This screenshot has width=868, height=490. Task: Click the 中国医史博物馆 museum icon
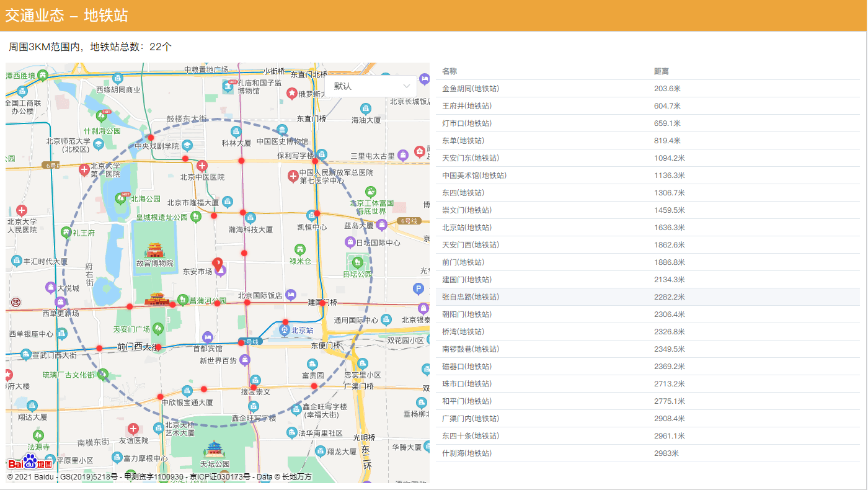coord(282,130)
